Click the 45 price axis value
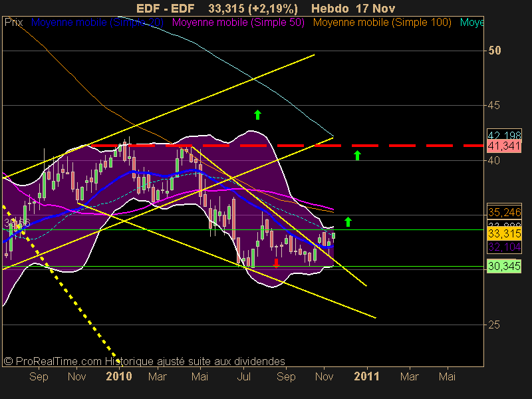The image size is (532, 399). [494, 106]
